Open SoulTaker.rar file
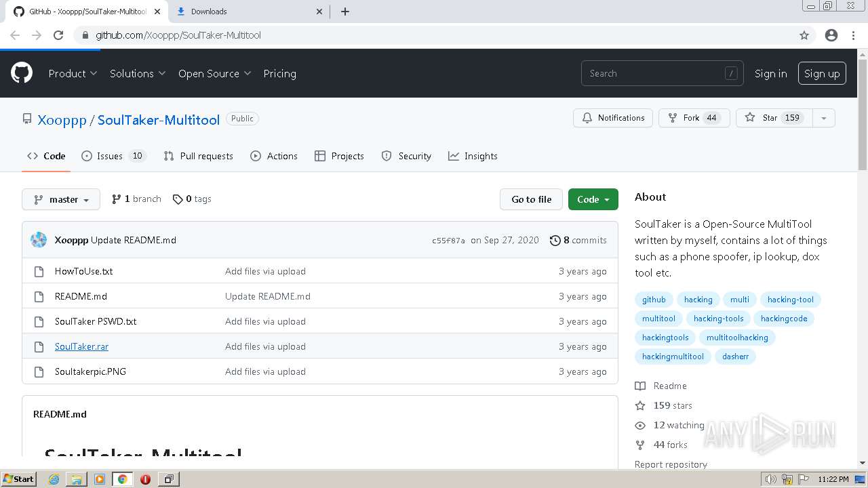The image size is (868, 488). pos(81,346)
